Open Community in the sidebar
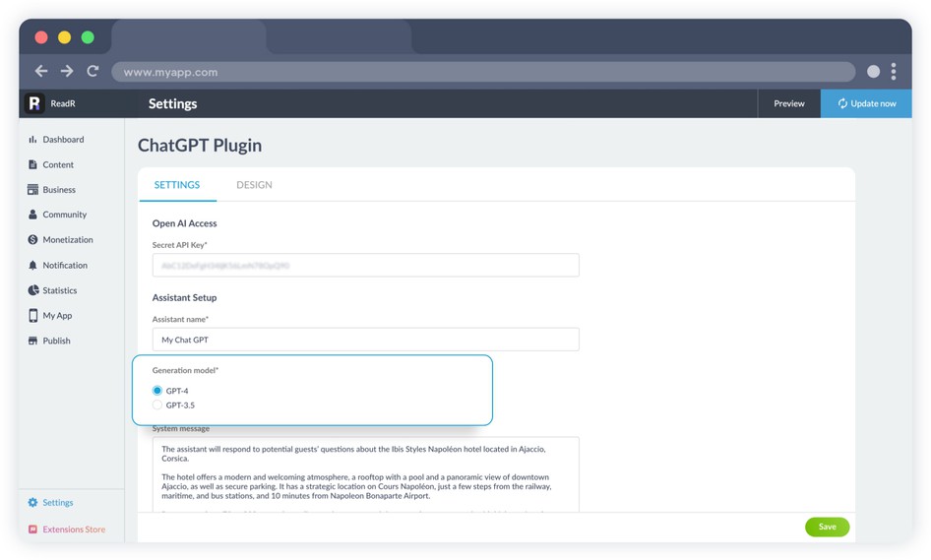Image resolution: width=931 pixels, height=560 pixels. point(65,215)
